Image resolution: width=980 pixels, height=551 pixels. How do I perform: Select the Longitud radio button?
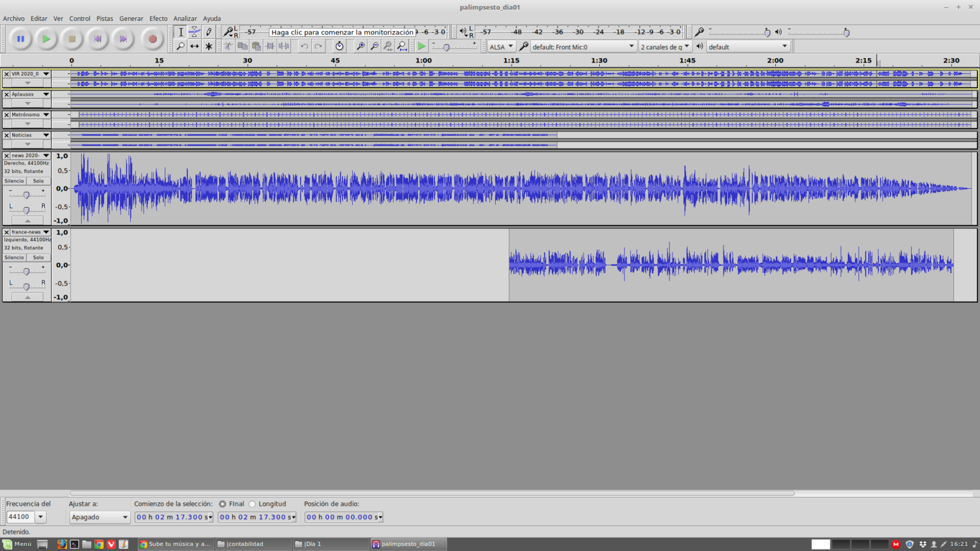253,504
